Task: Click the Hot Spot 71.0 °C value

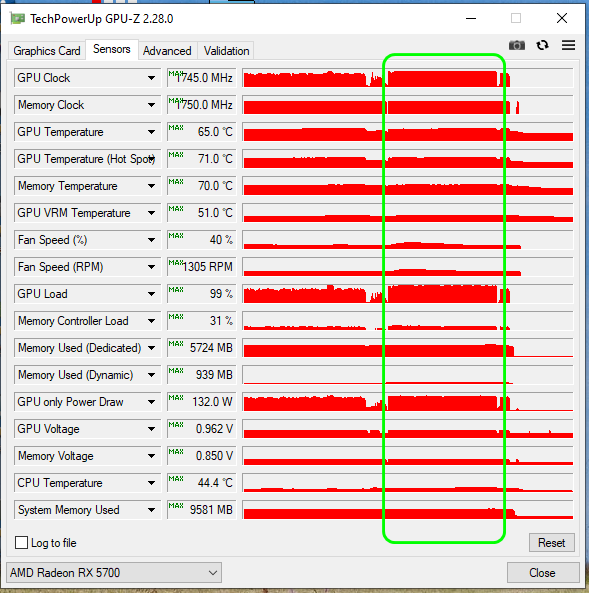Action: pyautogui.click(x=202, y=159)
